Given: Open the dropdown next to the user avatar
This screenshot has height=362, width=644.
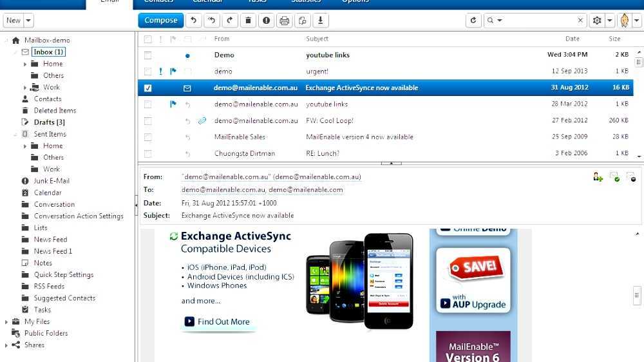Looking at the screenshot, I should tap(637, 20).
